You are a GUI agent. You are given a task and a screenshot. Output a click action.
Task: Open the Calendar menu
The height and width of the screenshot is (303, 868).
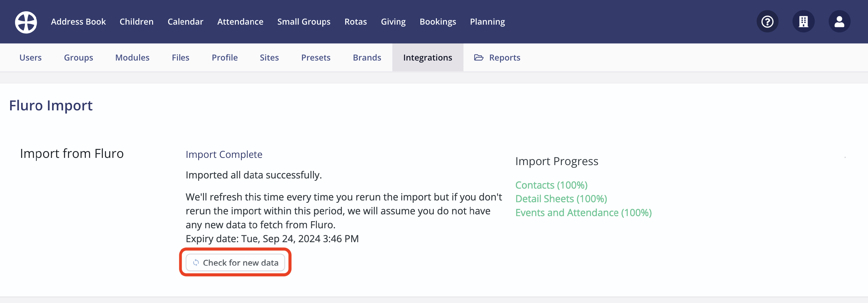click(185, 21)
